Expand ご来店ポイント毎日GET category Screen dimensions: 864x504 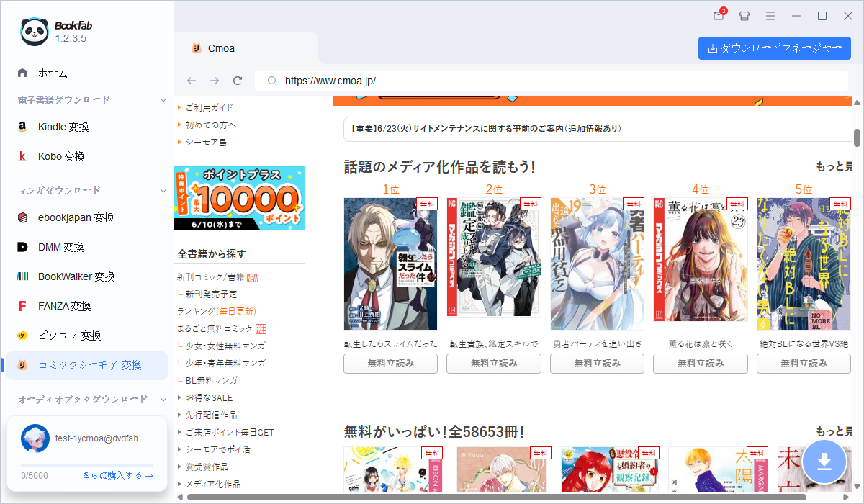click(179, 432)
